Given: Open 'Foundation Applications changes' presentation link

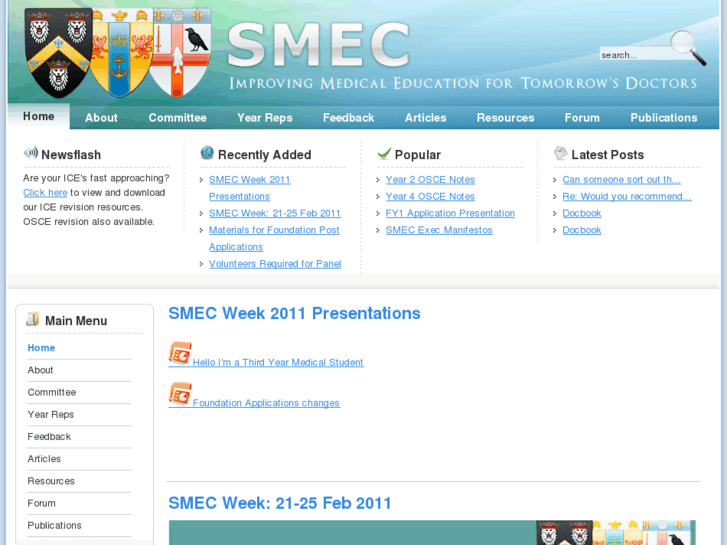Looking at the screenshot, I should point(266,403).
